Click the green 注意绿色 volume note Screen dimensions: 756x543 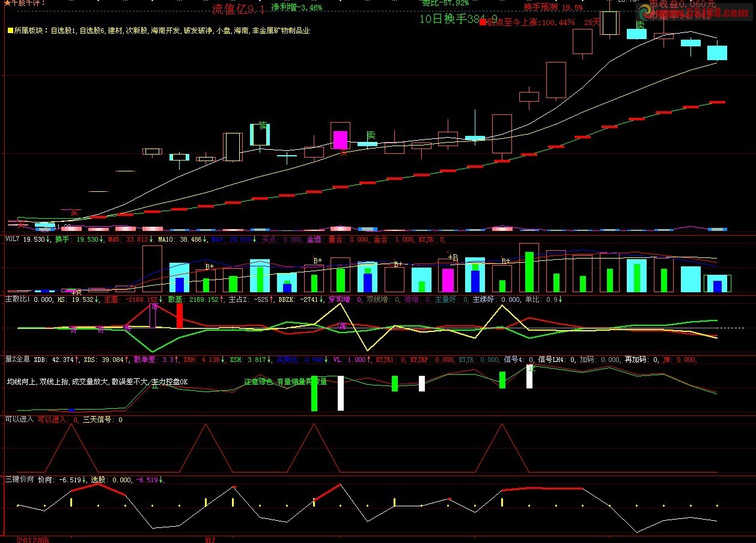point(285,382)
